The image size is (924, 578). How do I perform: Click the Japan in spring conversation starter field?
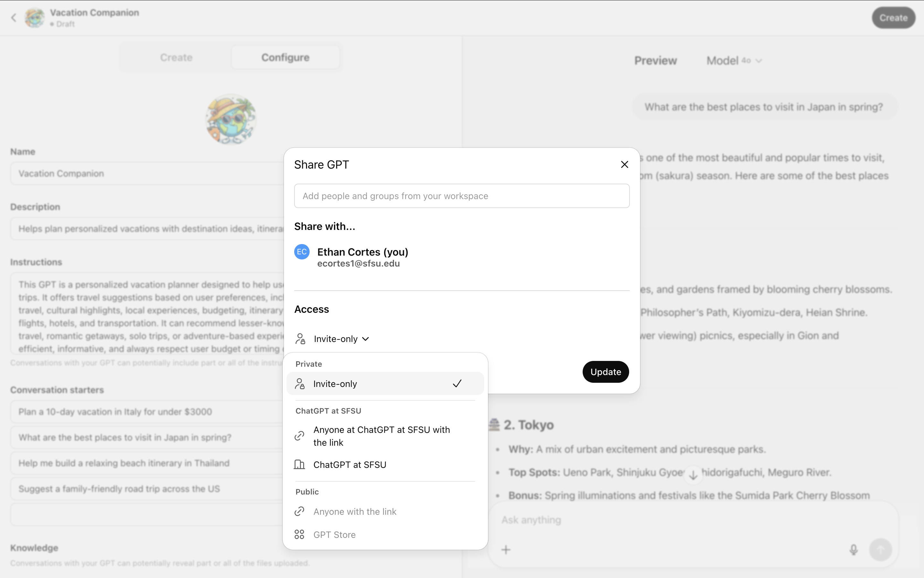[x=147, y=437]
